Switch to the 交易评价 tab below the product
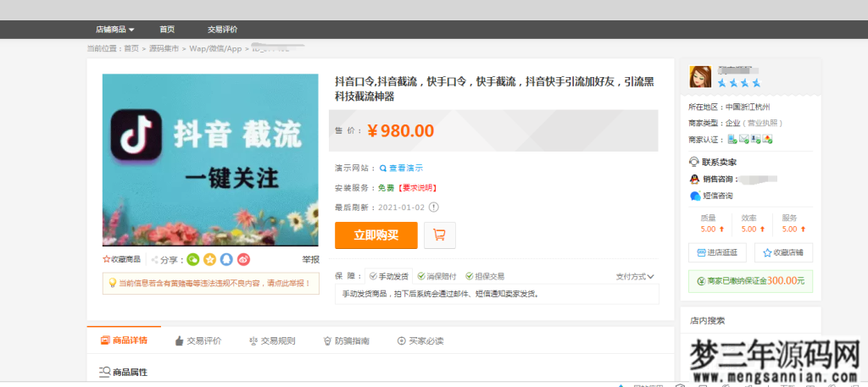 click(198, 341)
